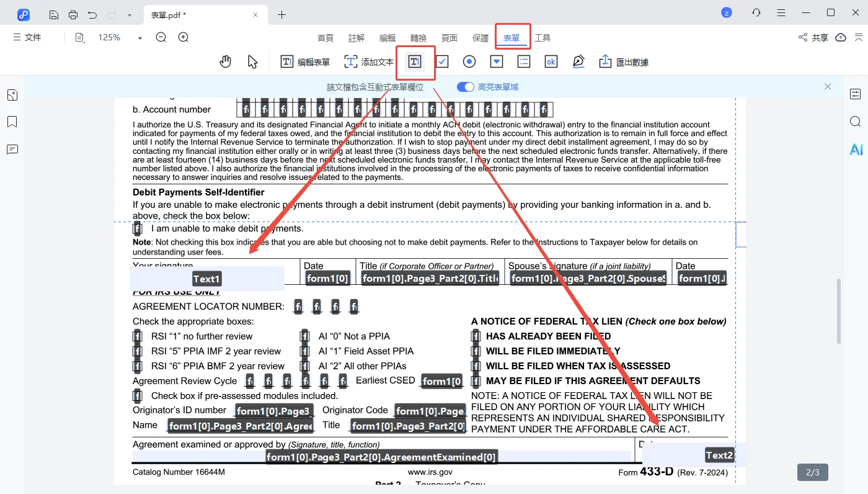Expand the quick access toolbar dropdown arrow
Image resolution: width=868 pixels, height=494 pixels.
(129, 15)
